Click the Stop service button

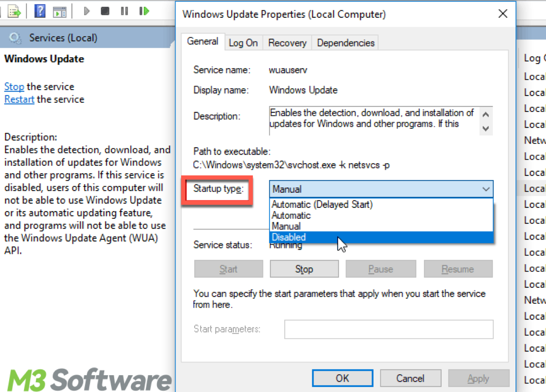pos(304,269)
